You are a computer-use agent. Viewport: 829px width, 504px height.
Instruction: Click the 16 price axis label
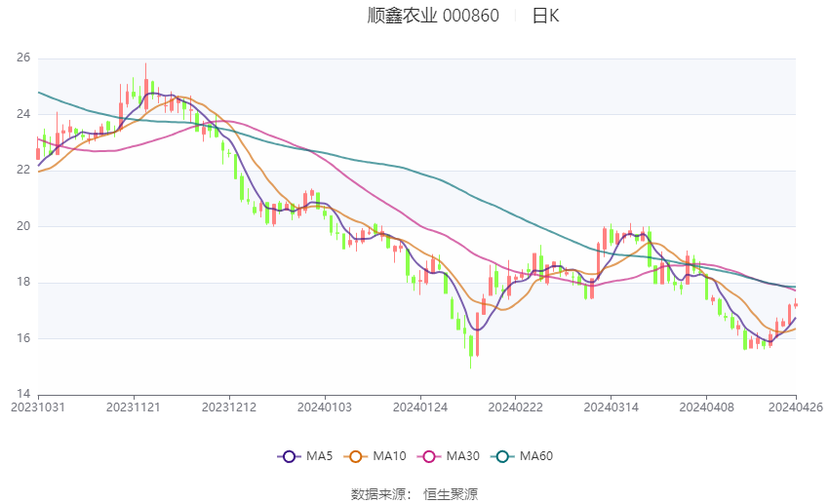(x=23, y=338)
